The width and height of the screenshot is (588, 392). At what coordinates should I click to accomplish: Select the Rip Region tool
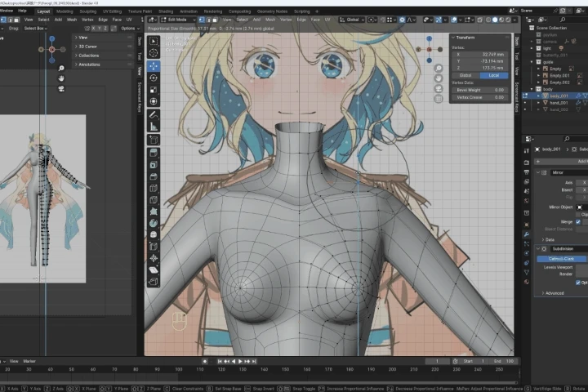pos(154,281)
